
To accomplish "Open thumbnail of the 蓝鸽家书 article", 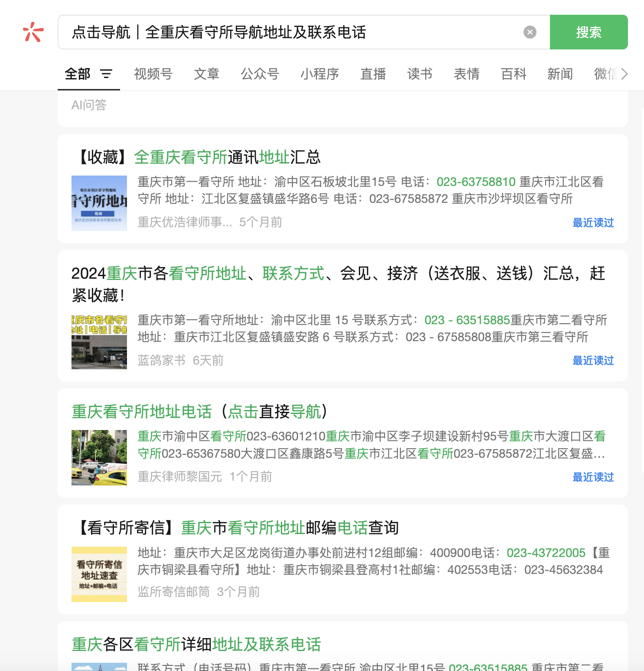I will [99, 342].
